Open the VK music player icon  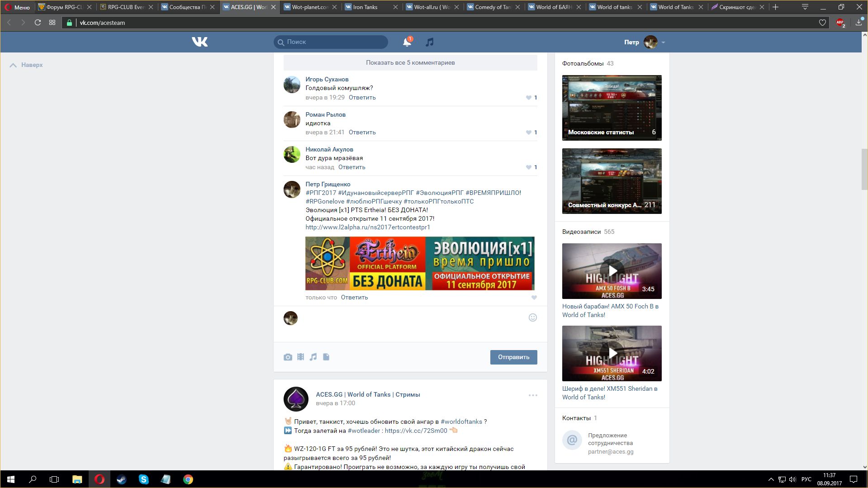(x=429, y=42)
